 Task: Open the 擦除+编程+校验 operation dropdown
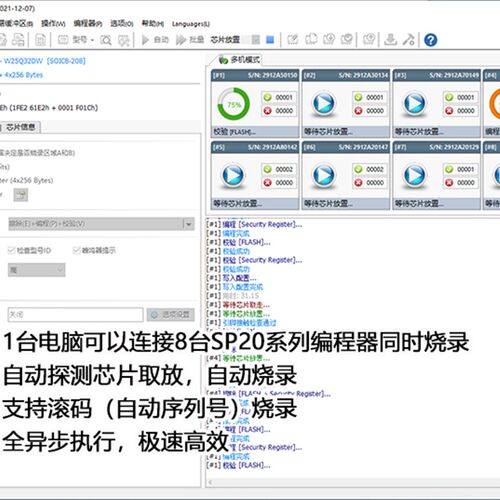tap(101, 224)
